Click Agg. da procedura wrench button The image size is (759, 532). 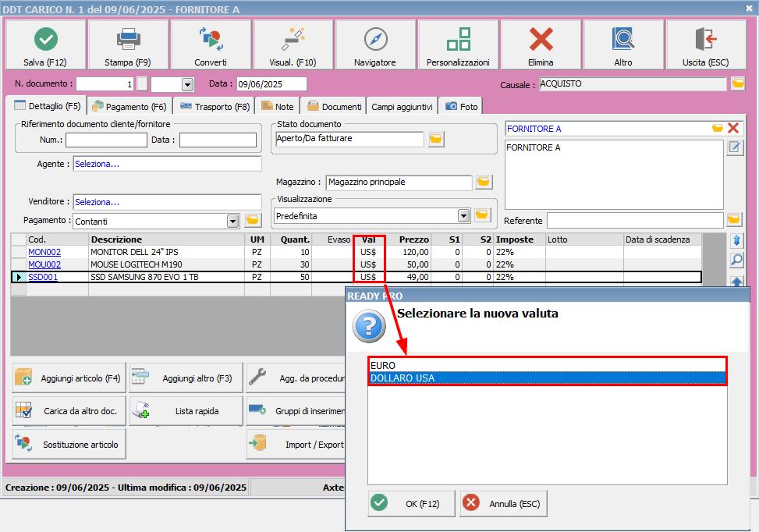tap(296, 378)
